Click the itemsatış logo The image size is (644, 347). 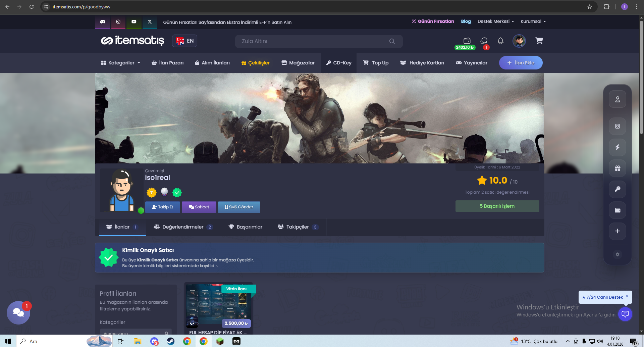132,41
